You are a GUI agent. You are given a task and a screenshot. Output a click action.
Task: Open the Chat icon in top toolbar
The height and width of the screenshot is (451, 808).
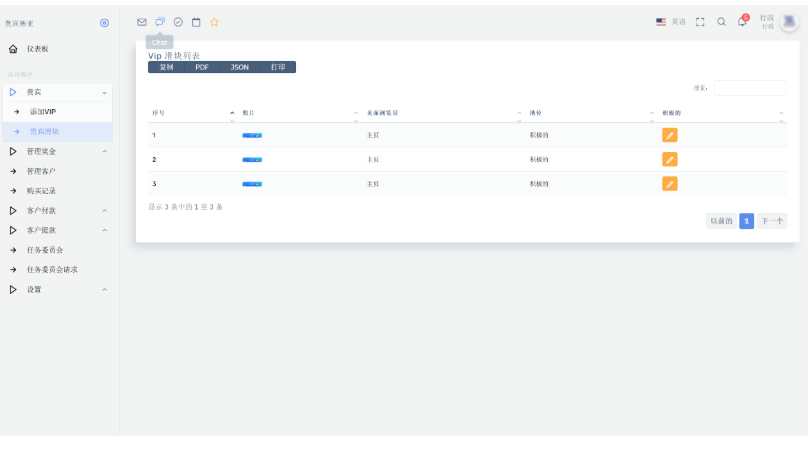(x=160, y=22)
